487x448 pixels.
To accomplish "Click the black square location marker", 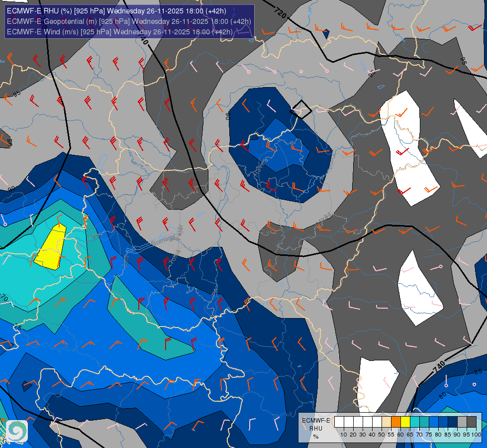I will (300, 109).
